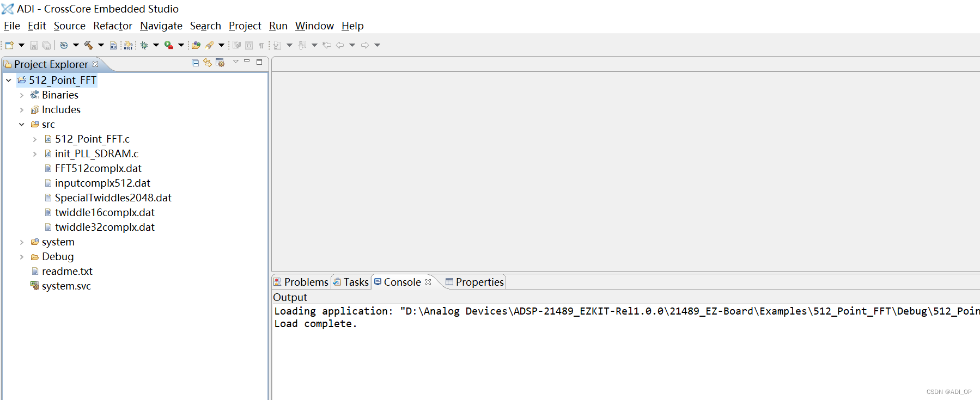980x400 pixels.
Task: Open dropdown next to Debug bug icon
Action: pos(156,45)
